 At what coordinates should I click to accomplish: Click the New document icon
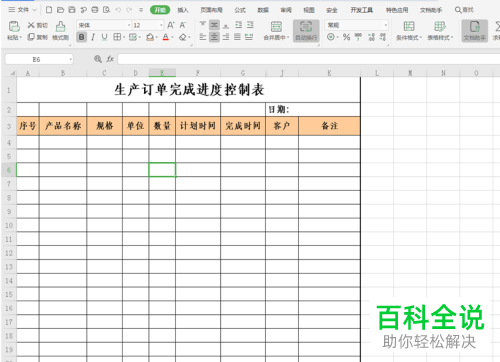[49, 10]
